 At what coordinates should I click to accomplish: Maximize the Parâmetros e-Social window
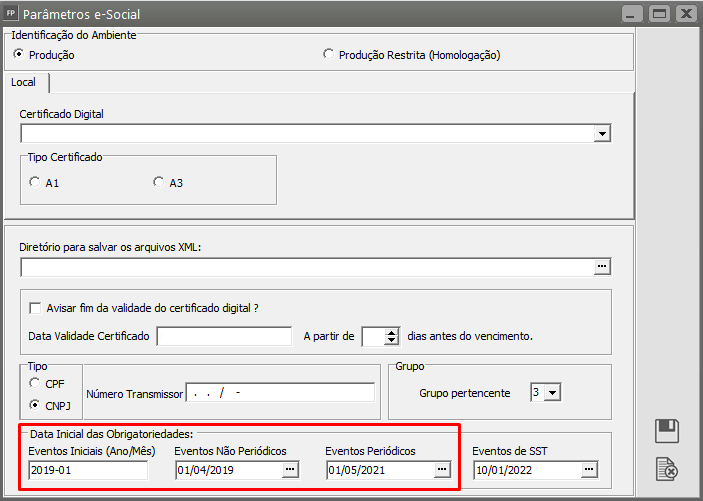(x=660, y=14)
